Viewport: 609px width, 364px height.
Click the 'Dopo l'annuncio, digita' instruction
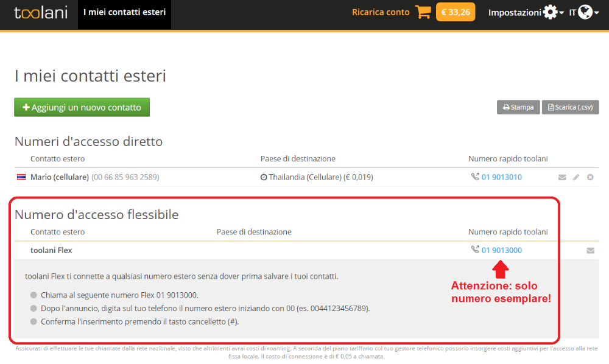(205, 309)
